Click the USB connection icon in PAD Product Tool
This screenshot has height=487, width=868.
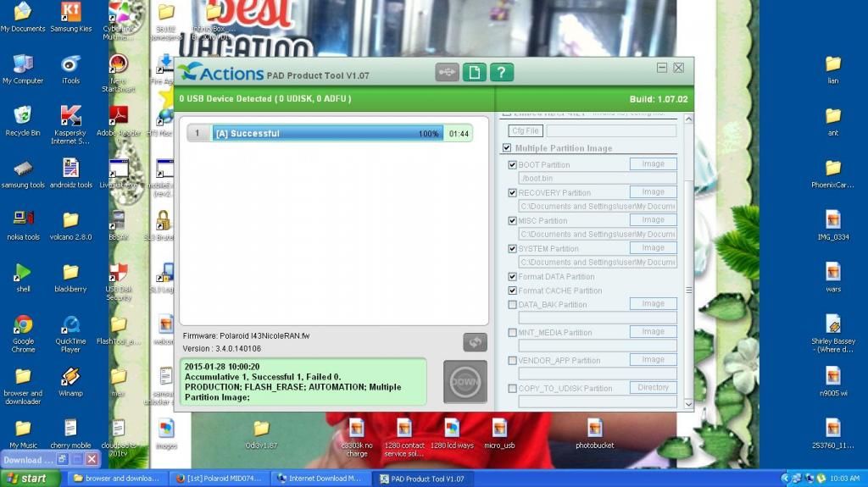(x=447, y=73)
